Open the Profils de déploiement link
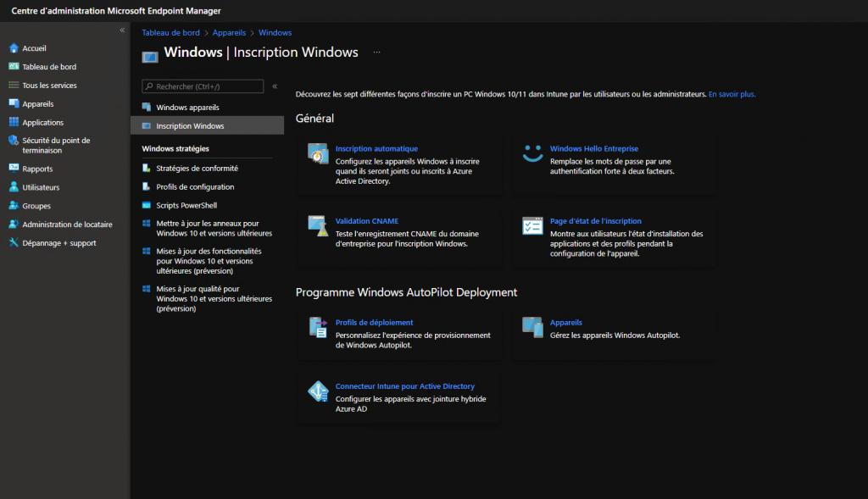This screenshot has width=868, height=499. (374, 323)
